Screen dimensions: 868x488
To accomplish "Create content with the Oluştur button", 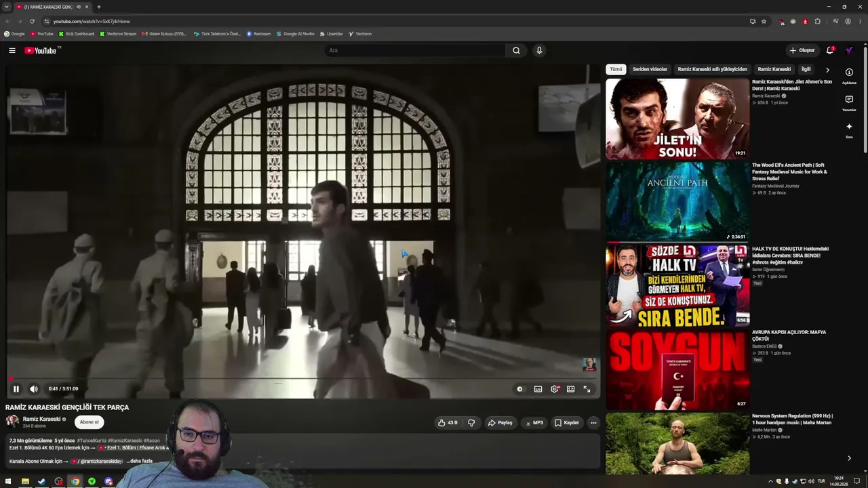I will 802,50.
